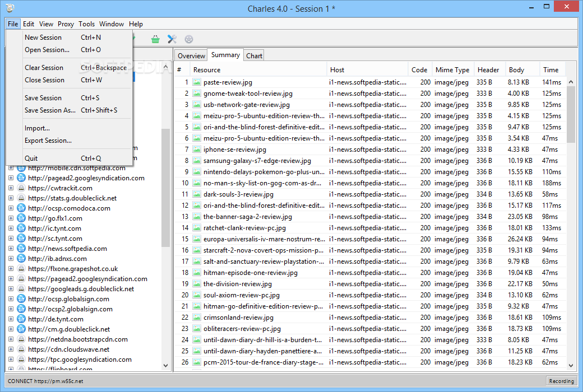Viewport: 583px width, 392px height.
Task: Open the wrench and screwdriver Tools icon
Action: 172,39
